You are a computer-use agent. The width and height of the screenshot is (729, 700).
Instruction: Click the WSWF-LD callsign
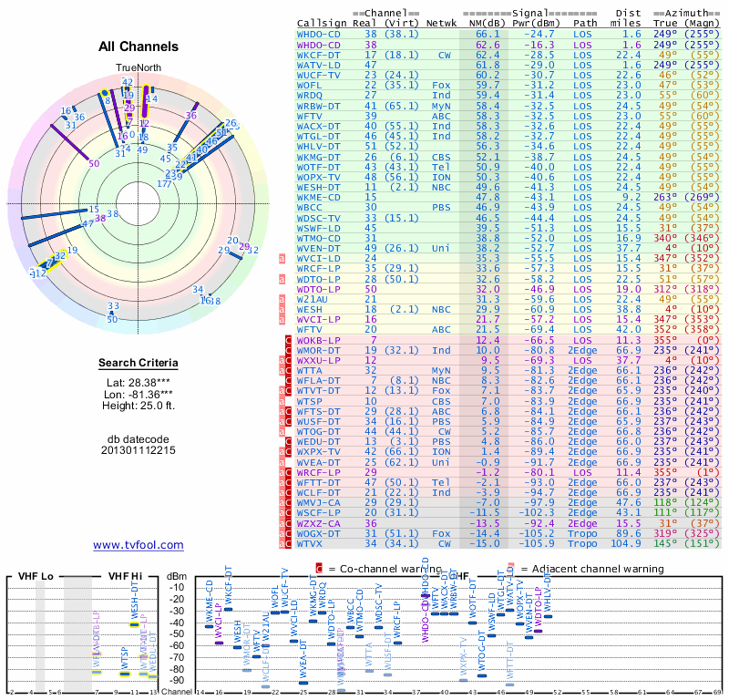coord(318,229)
